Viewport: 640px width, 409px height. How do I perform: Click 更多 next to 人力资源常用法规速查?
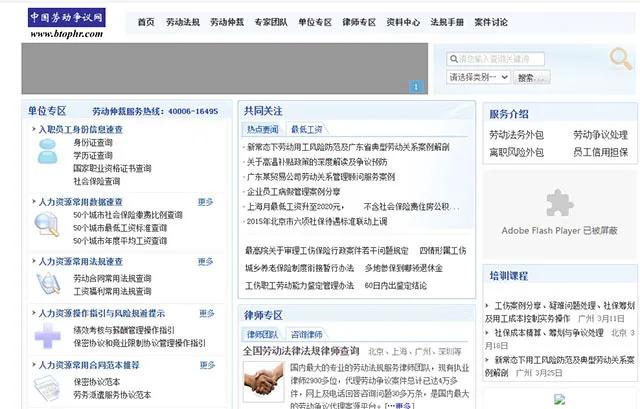click(x=206, y=261)
